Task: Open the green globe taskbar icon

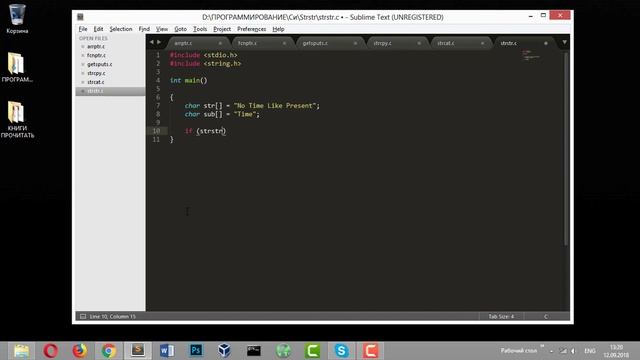Action: pyautogui.click(x=283, y=351)
